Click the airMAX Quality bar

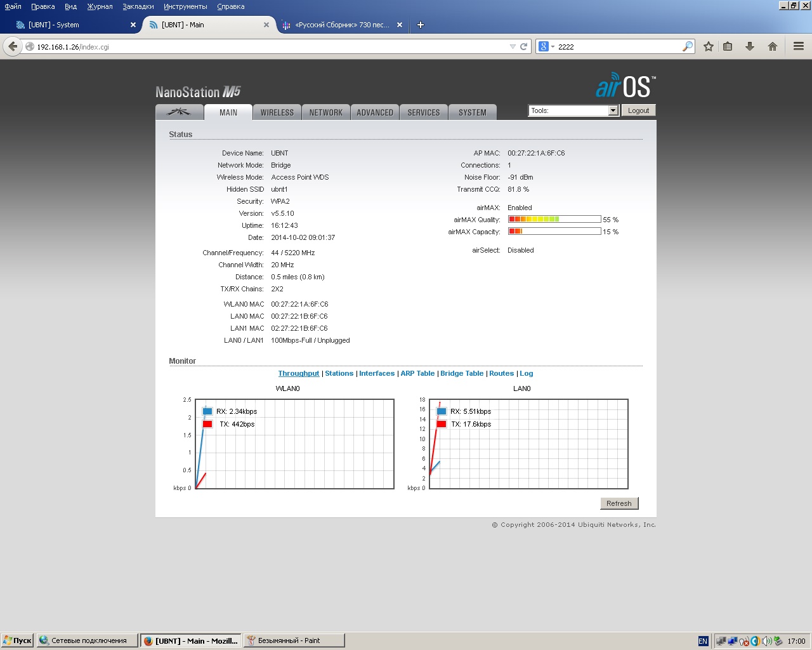point(554,219)
